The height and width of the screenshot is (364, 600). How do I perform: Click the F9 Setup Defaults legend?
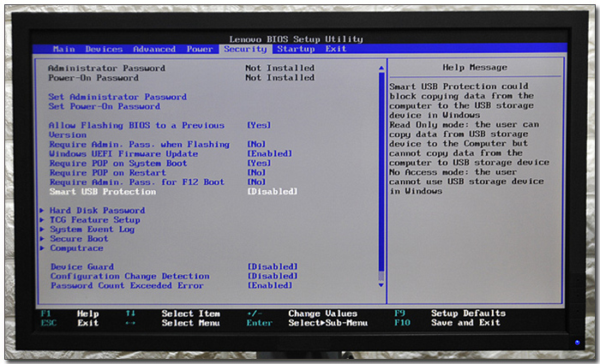pos(450,313)
